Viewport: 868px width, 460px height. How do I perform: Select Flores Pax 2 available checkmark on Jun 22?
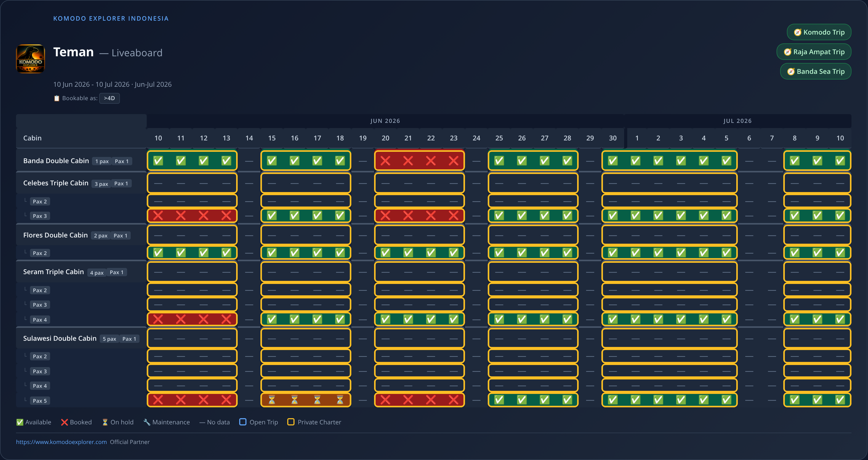pyautogui.click(x=431, y=252)
